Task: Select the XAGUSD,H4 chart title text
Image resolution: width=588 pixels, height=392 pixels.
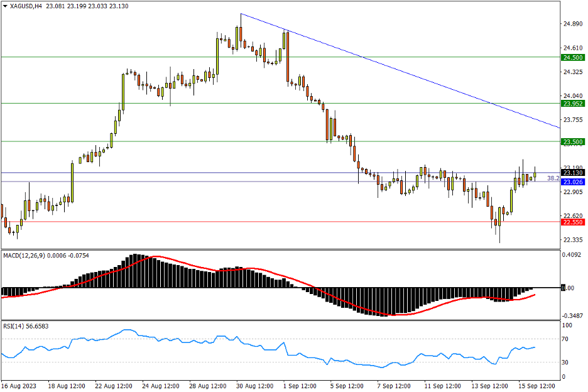Action: (25, 6)
